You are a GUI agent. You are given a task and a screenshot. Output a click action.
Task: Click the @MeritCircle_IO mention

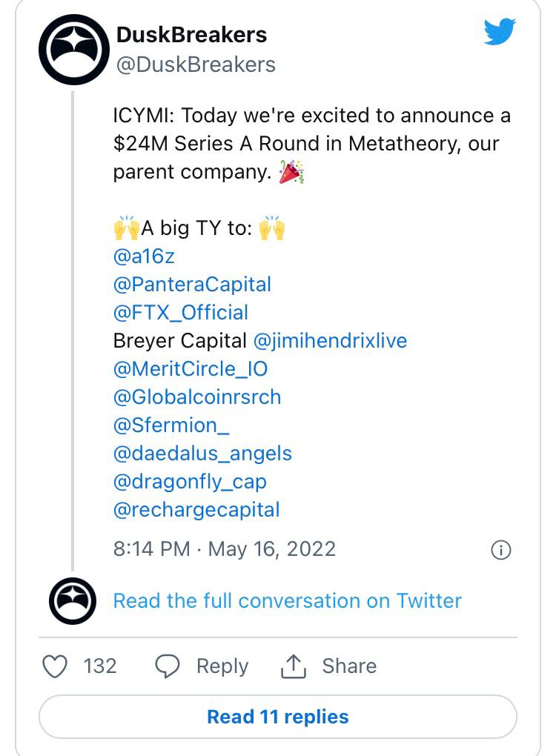click(191, 369)
